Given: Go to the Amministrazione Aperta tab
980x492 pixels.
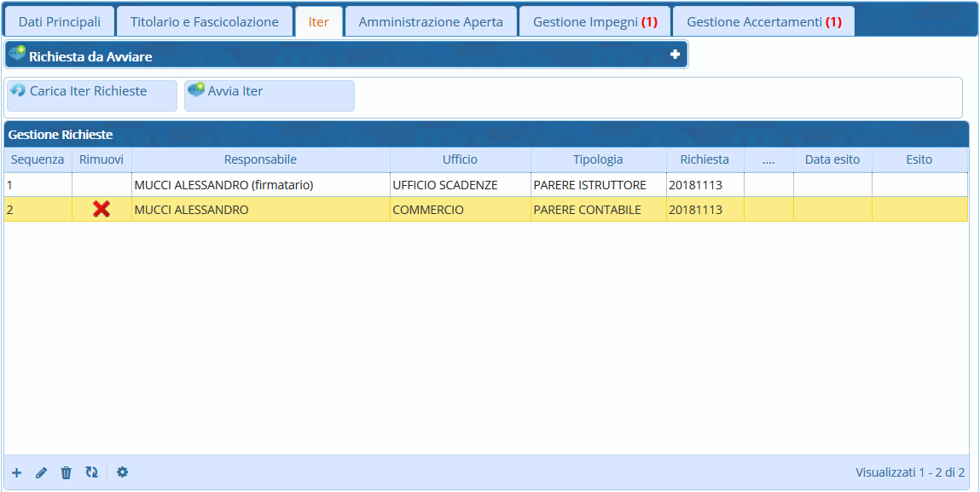Looking at the screenshot, I should coord(430,21).
